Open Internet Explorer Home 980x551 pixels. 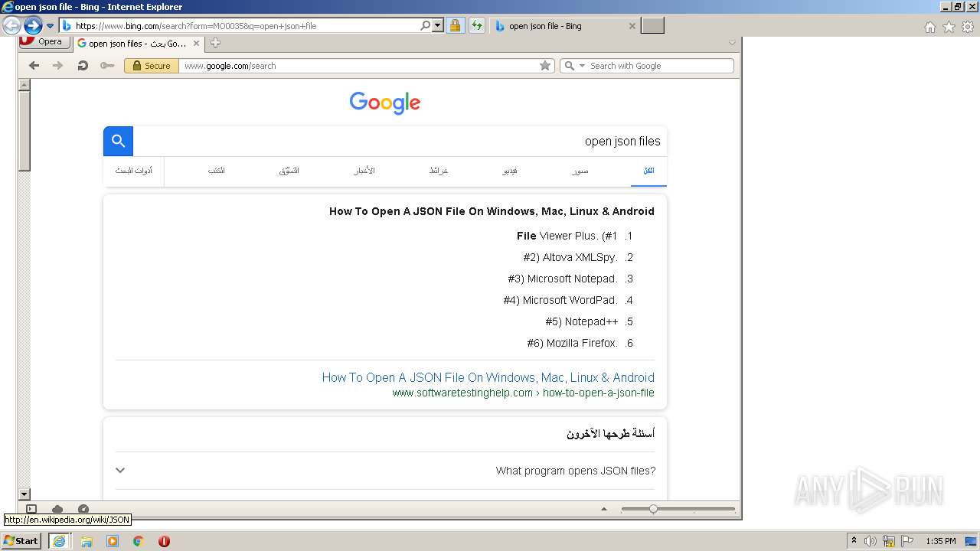coord(929,27)
